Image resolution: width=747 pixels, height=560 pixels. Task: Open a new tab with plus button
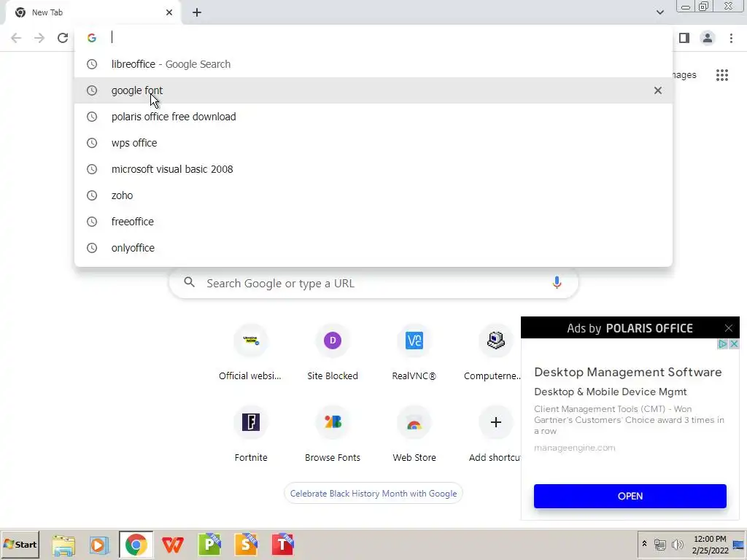(197, 12)
